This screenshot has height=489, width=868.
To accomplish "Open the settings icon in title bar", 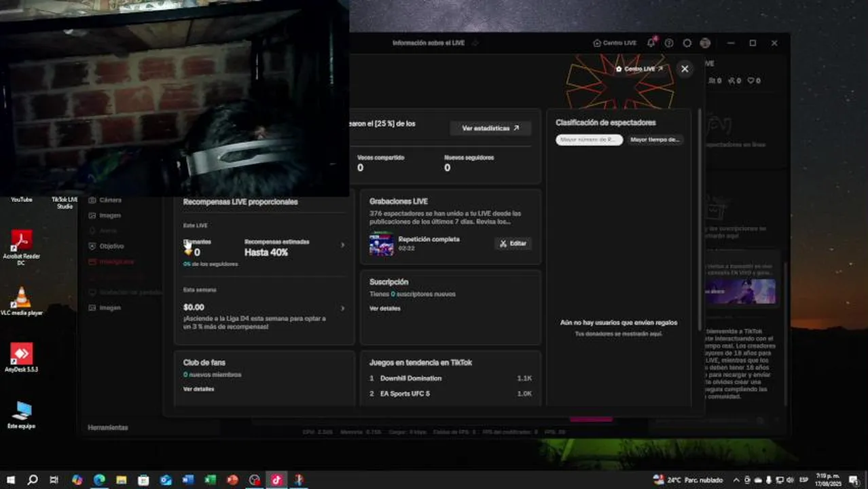I will click(687, 43).
